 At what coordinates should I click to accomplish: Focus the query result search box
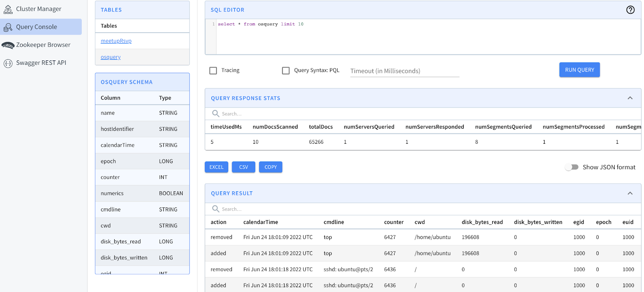coord(423,209)
